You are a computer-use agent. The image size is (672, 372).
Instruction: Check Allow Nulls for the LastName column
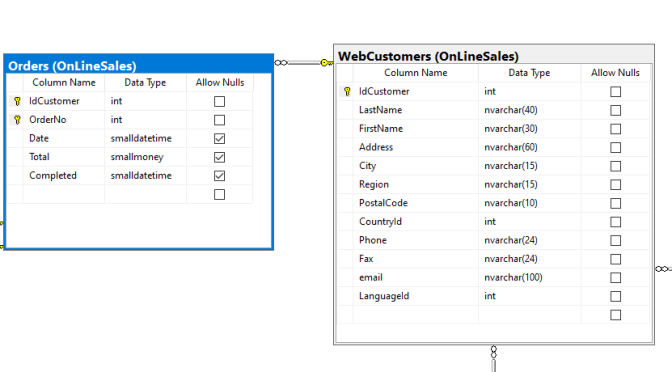tap(615, 111)
